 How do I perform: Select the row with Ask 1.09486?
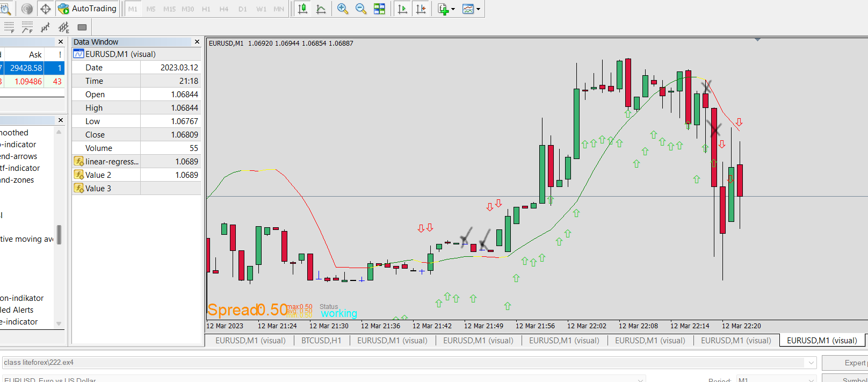[32, 81]
